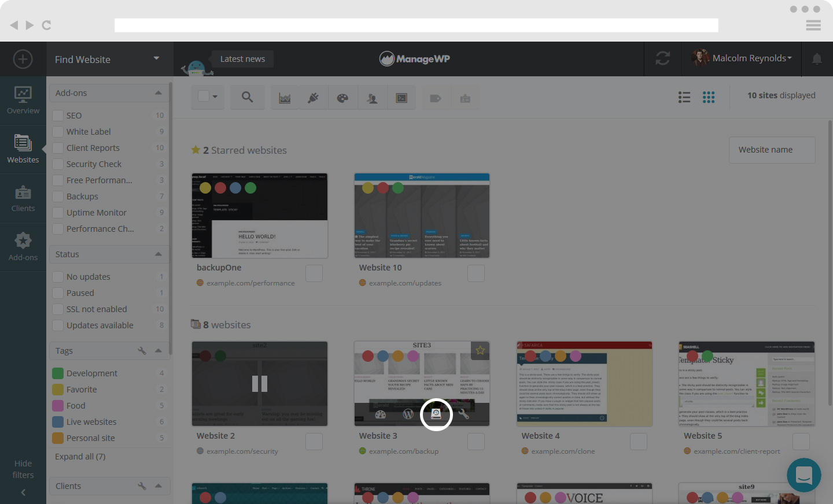Click the plugins plug toolbar icon

click(314, 98)
